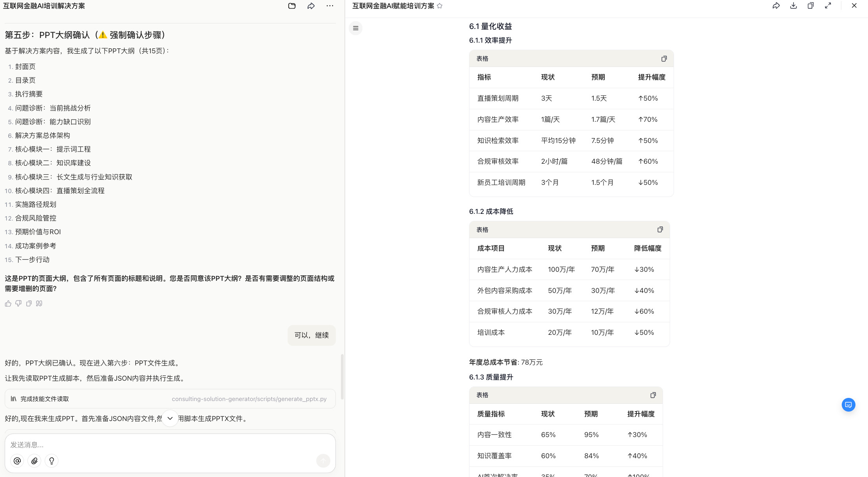Expand document to fullscreen
This screenshot has width=868, height=477.
pos(828,6)
